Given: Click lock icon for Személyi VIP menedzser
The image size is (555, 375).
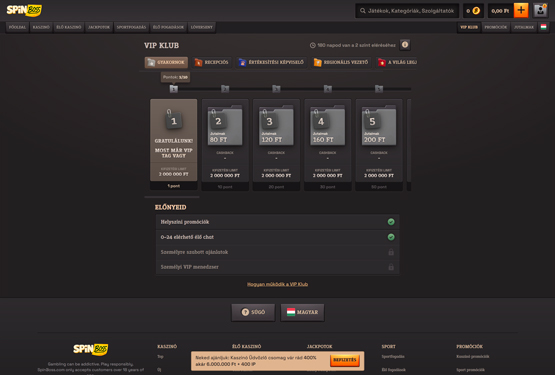Looking at the screenshot, I should coord(391,267).
